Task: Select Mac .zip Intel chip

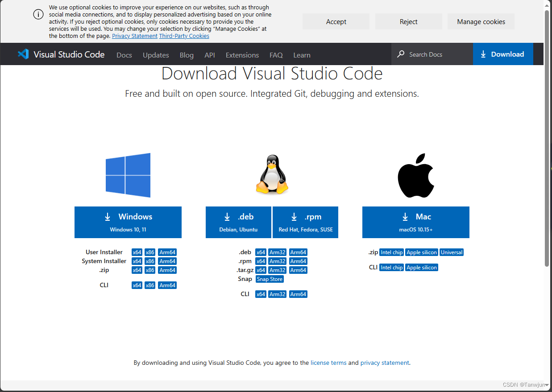Action: click(391, 252)
